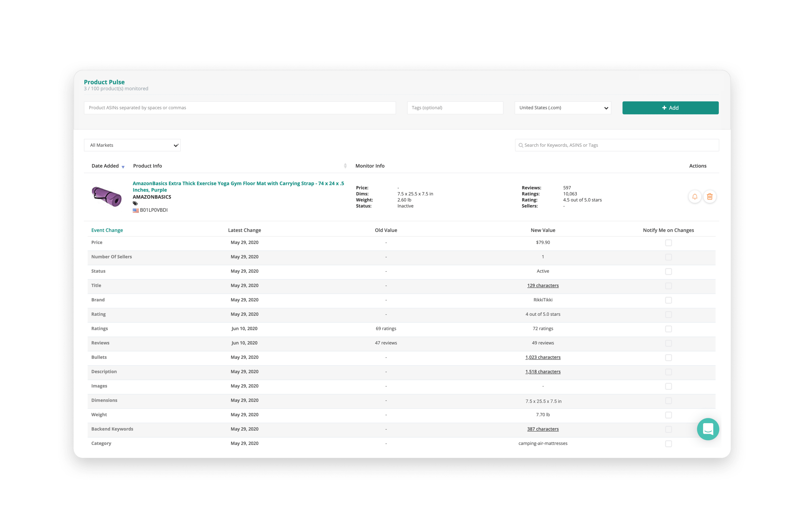Check the Backend Keywords notify checkbox
Image resolution: width=804 pixels, height=532 pixels.
(668, 430)
